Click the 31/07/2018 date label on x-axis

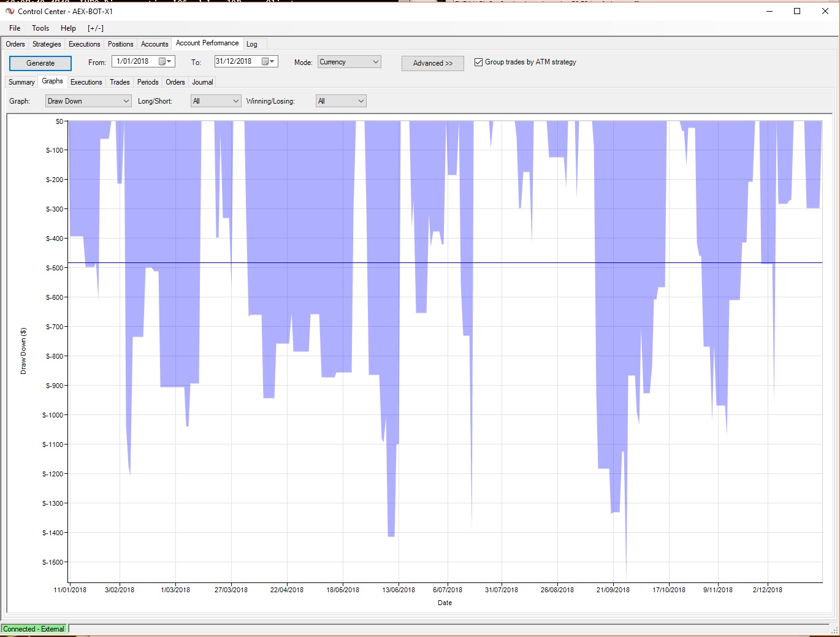[x=502, y=590]
